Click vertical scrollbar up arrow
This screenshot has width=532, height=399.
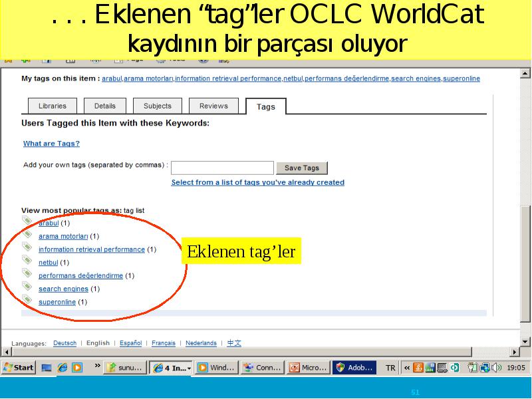pyautogui.click(x=525, y=73)
